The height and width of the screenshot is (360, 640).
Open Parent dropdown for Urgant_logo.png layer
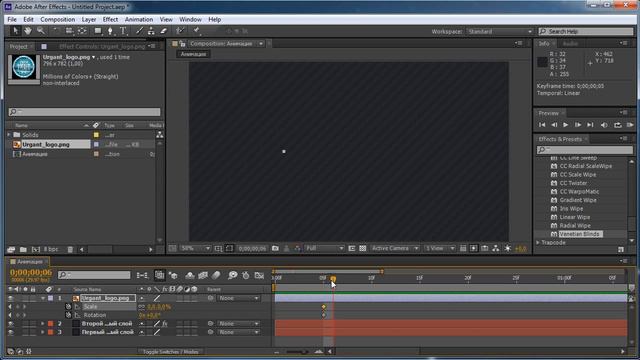pyautogui.click(x=238, y=298)
